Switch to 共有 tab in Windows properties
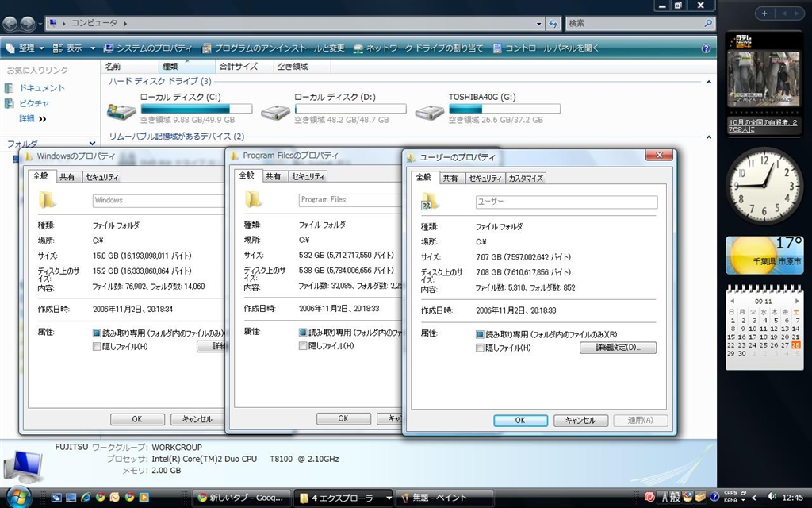 pos(67,177)
